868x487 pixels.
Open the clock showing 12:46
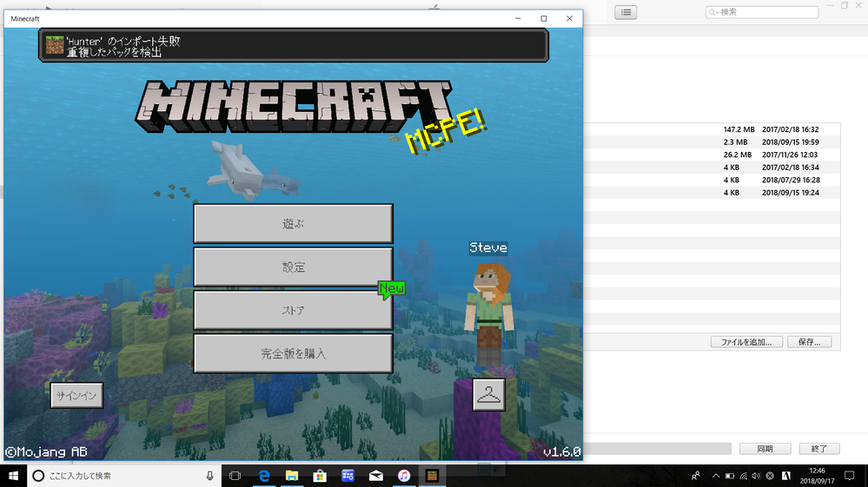pyautogui.click(x=817, y=476)
